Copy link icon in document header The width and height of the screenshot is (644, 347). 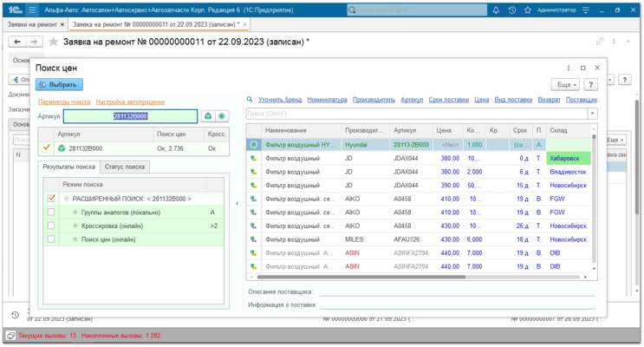(x=600, y=42)
